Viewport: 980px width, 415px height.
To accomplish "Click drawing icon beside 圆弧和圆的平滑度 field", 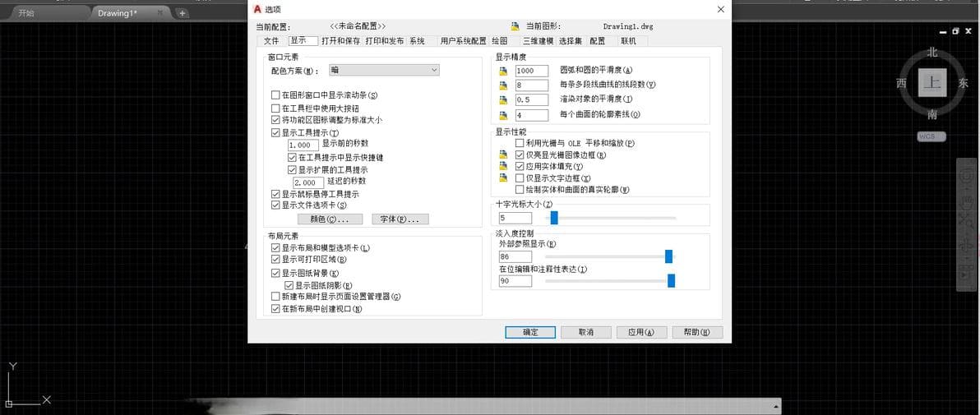I will tap(504, 71).
